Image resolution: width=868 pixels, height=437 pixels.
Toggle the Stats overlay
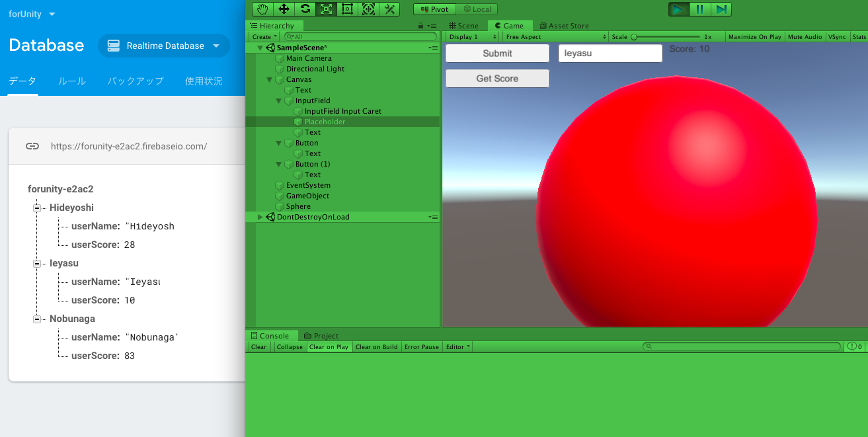click(859, 37)
